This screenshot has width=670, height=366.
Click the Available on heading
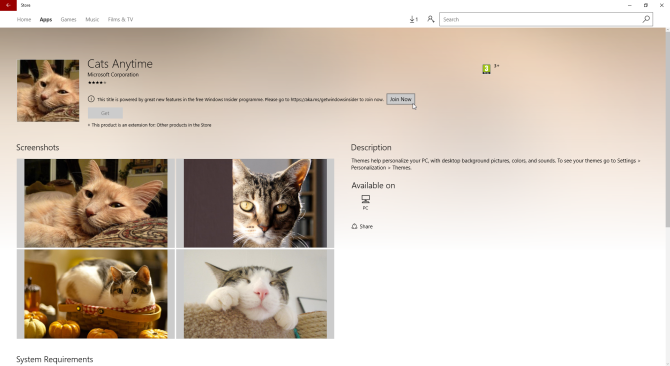coord(373,185)
